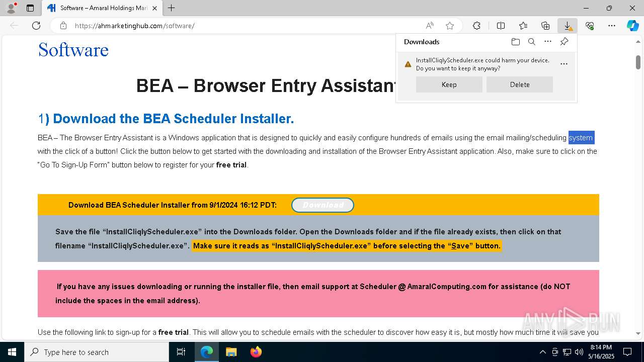The height and width of the screenshot is (362, 644).
Task: Click the support email 'AmaralComputing.com' text
Action: 447,287
